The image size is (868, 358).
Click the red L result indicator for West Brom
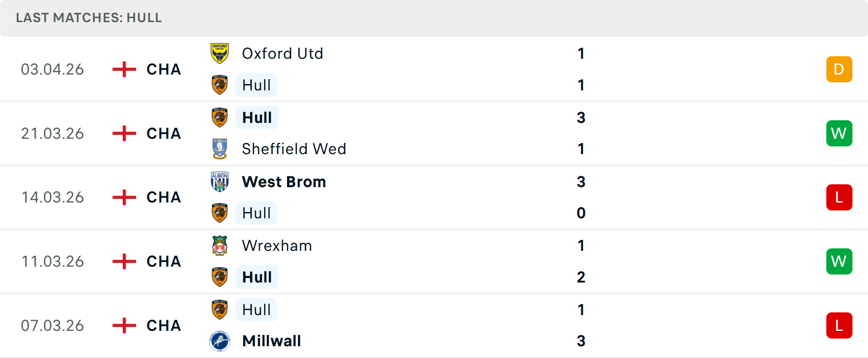coord(839,197)
